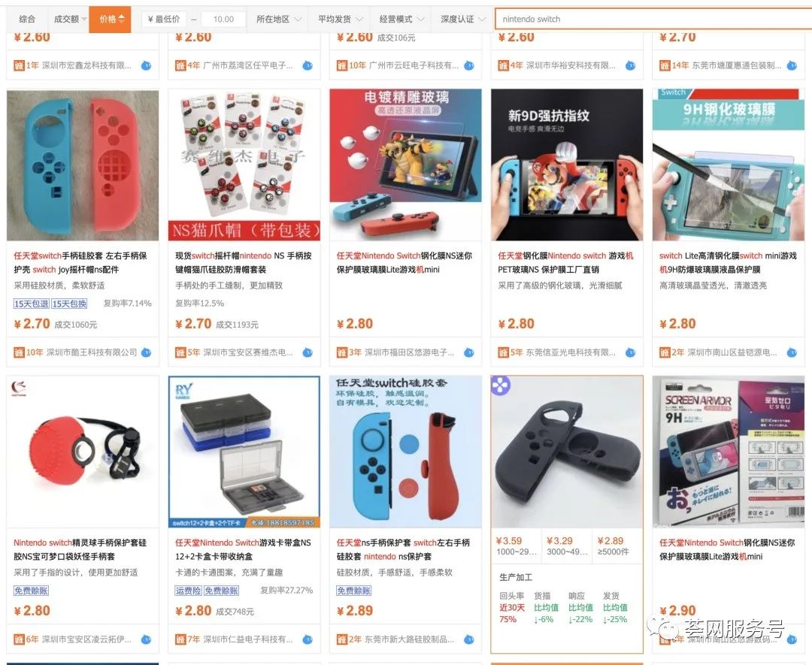The image size is (812, 665).
Task: Click the blue chat icon beside 深圳市酷王科技有限公司
Action: [x=147, y=352]
